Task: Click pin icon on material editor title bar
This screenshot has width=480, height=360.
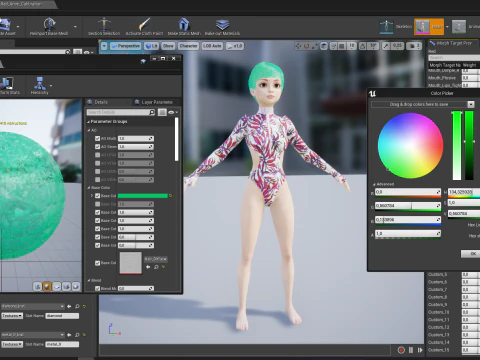Action: [x=143, y=61]
